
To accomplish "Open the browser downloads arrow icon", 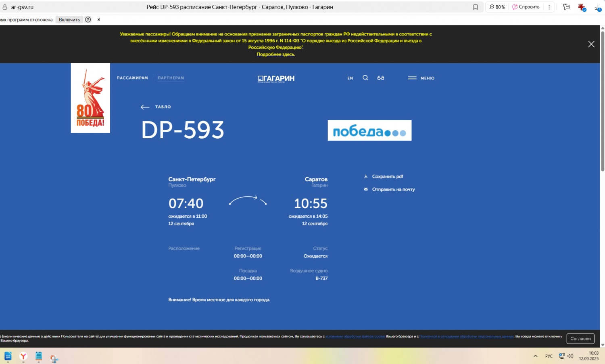I will 597,7.
